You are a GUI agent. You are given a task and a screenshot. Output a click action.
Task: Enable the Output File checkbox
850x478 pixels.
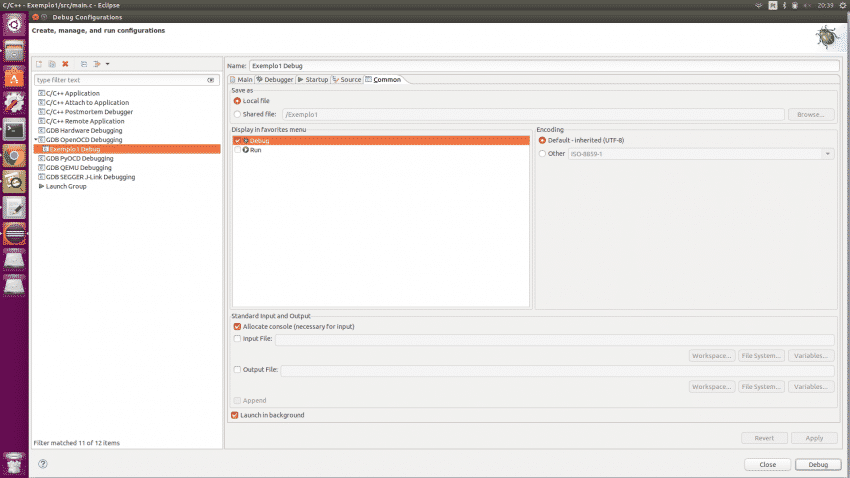237,370
